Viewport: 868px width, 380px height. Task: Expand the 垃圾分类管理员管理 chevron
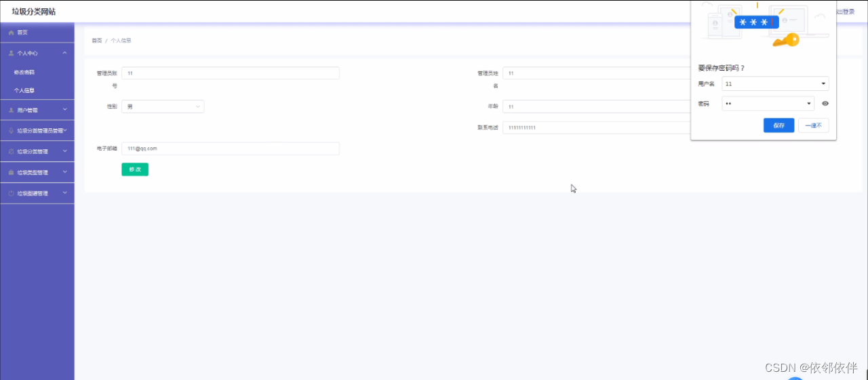click(x=64, y=130)
